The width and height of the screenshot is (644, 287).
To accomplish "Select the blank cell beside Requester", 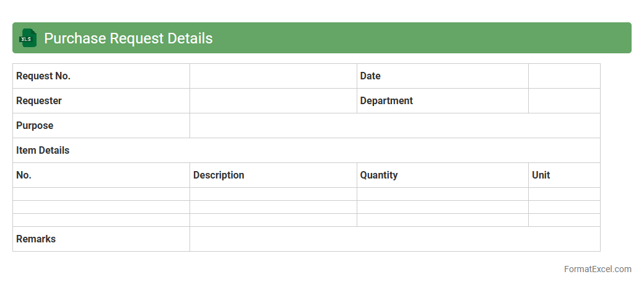I will click(273, 101).
